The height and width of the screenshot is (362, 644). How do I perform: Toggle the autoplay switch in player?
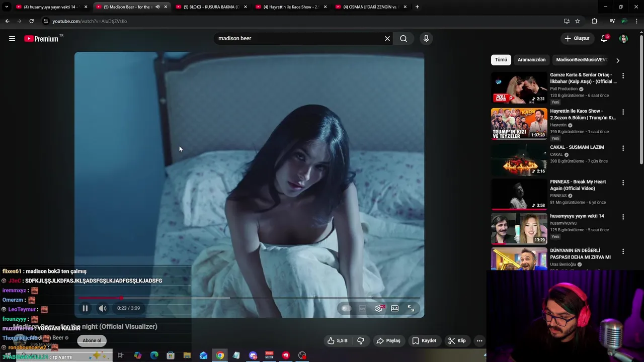tap(346, 308)
